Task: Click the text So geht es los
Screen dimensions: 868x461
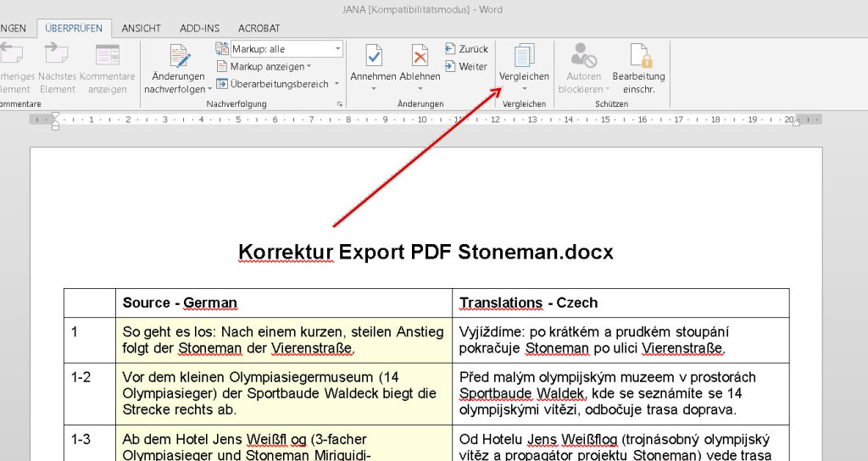Action: pyautogui.click(x=169, y=332)
